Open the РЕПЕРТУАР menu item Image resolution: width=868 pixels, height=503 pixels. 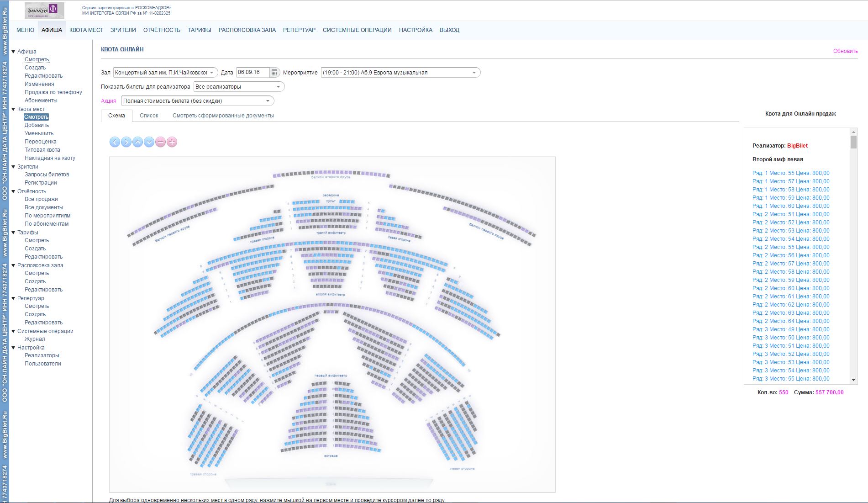pos(299,30)
